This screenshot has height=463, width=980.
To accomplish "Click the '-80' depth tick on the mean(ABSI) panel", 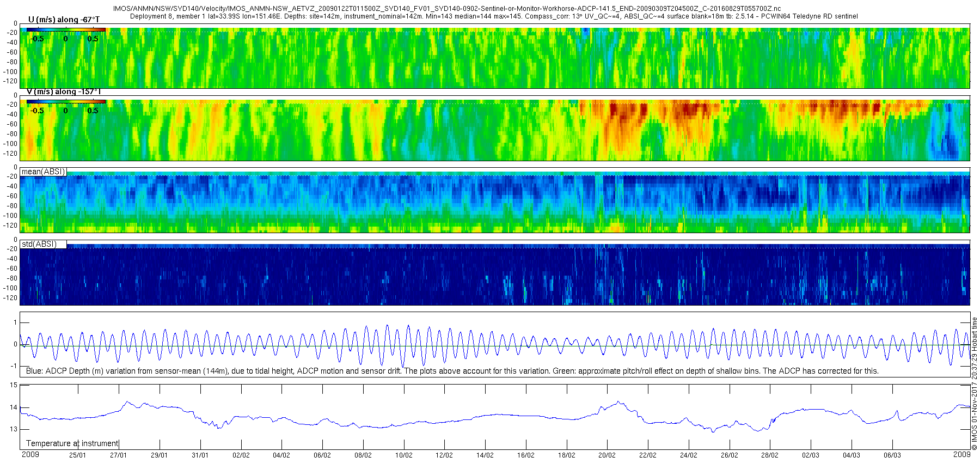I will (x=11, y=206).
